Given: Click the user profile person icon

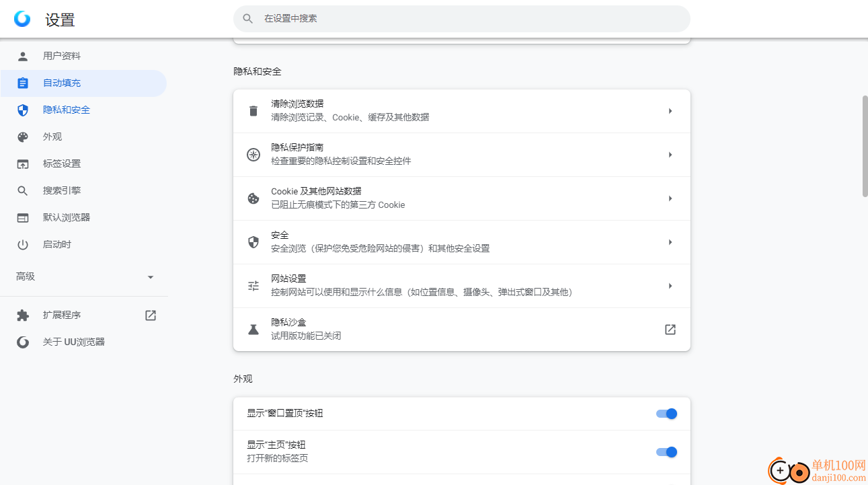Looking at the screenshot, I should tap(23, 56).
